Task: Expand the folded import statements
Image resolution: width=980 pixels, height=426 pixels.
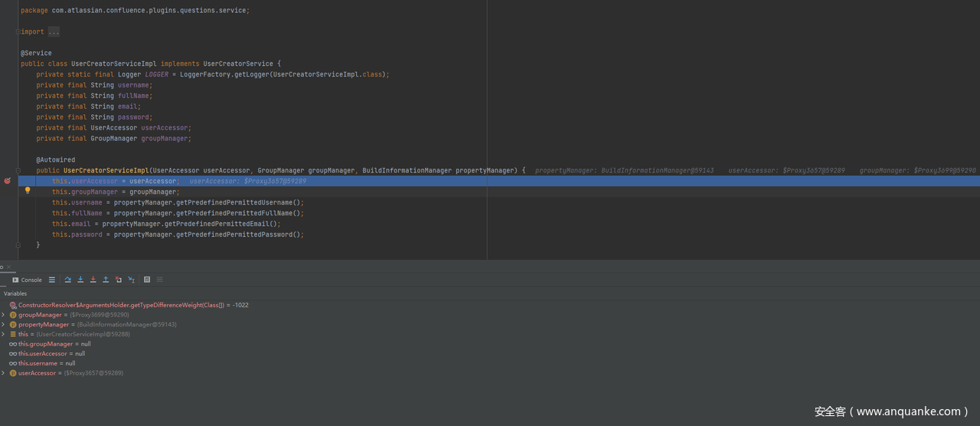Action: [x=53, y=32]
